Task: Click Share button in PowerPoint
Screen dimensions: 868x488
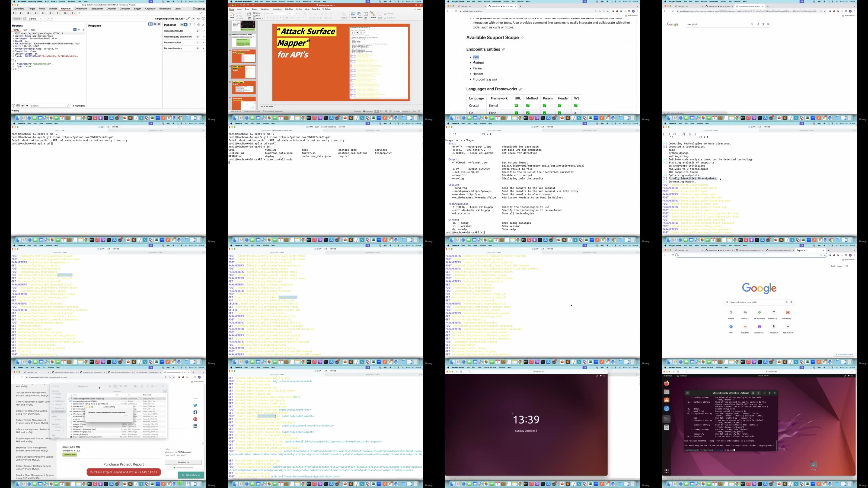Action: tap(418, 9)
